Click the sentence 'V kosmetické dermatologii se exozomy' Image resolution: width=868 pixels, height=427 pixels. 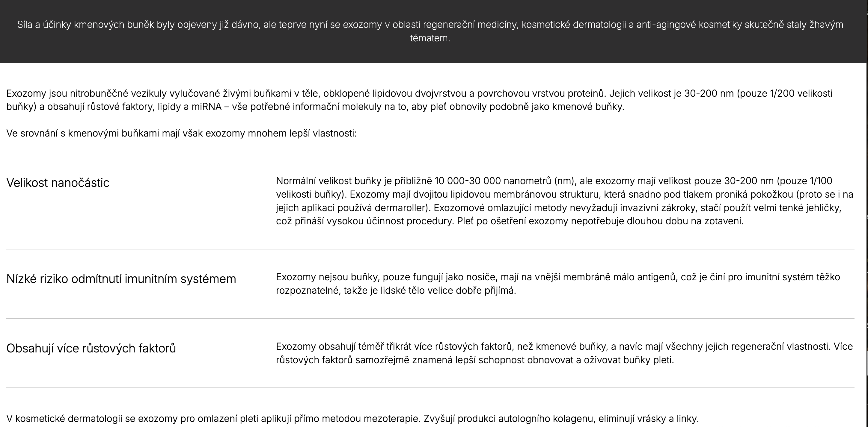pos(352,419)
